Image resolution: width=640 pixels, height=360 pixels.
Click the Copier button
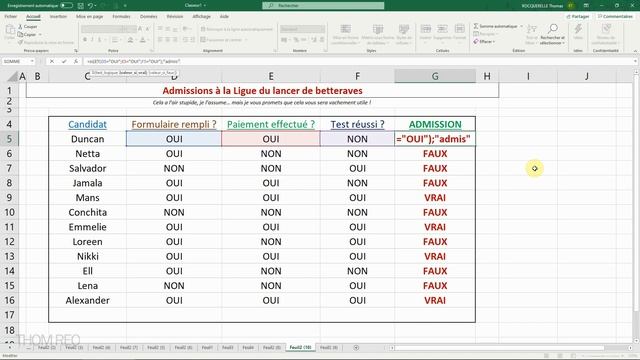tap(27, 35)
